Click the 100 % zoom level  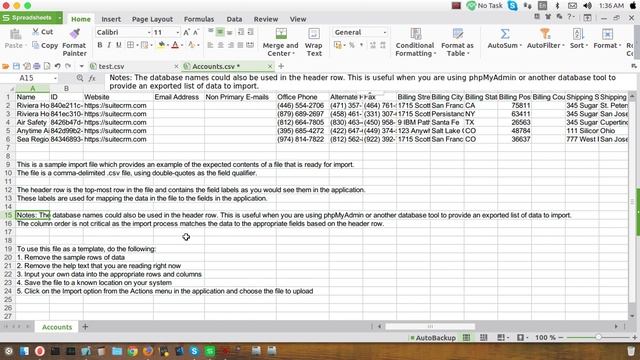(545, 338)
